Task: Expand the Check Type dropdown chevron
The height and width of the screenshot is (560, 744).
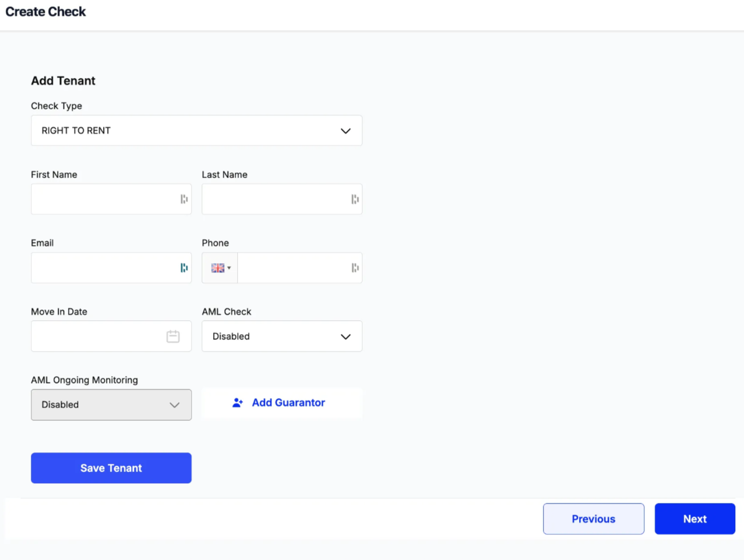Action: [x=345, y=131]
